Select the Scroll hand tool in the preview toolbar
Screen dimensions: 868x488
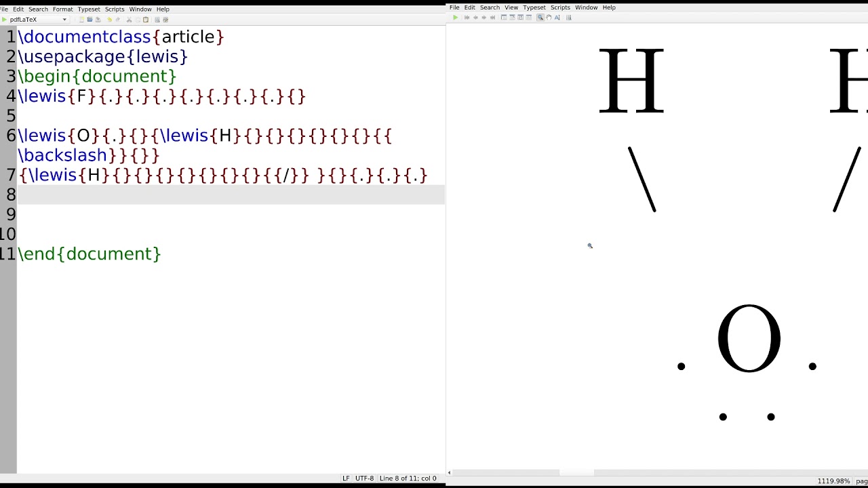coord(549,18)
